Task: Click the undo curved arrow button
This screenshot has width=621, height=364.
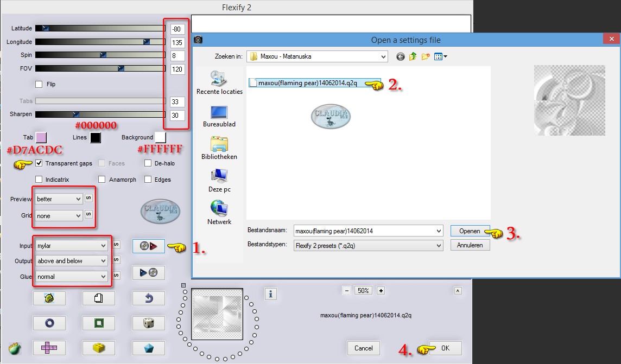Action: [x=149, y=298]
